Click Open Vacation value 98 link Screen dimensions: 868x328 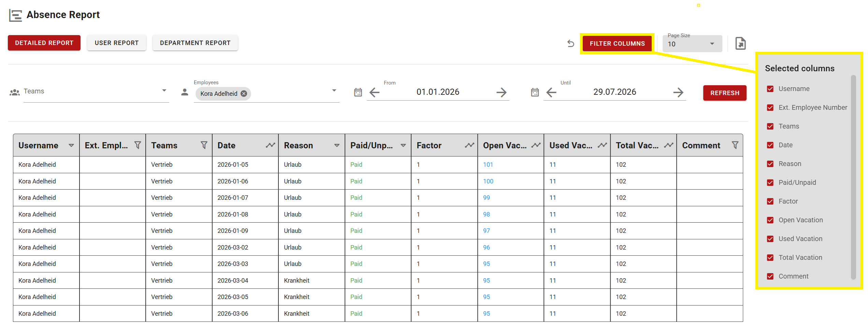487,214
